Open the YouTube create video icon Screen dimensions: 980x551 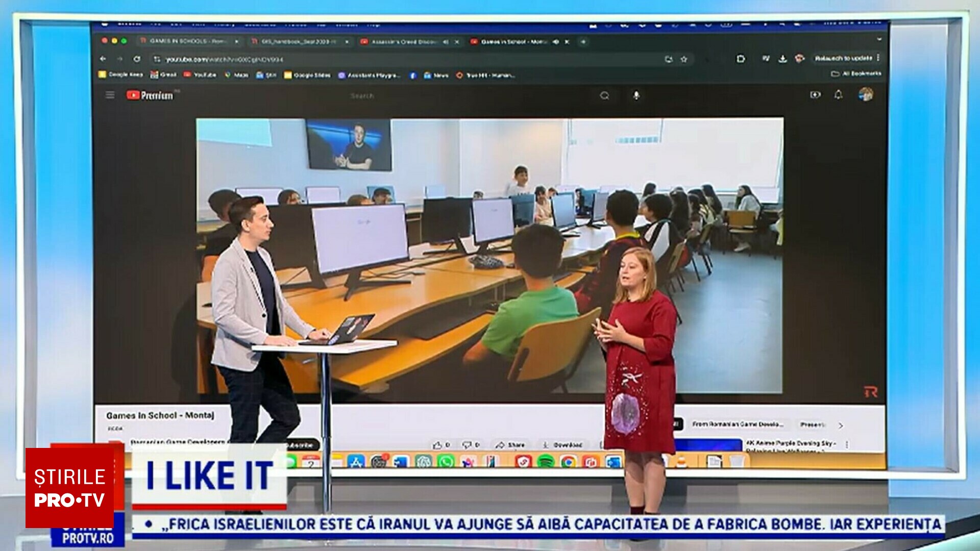point(815,94)
